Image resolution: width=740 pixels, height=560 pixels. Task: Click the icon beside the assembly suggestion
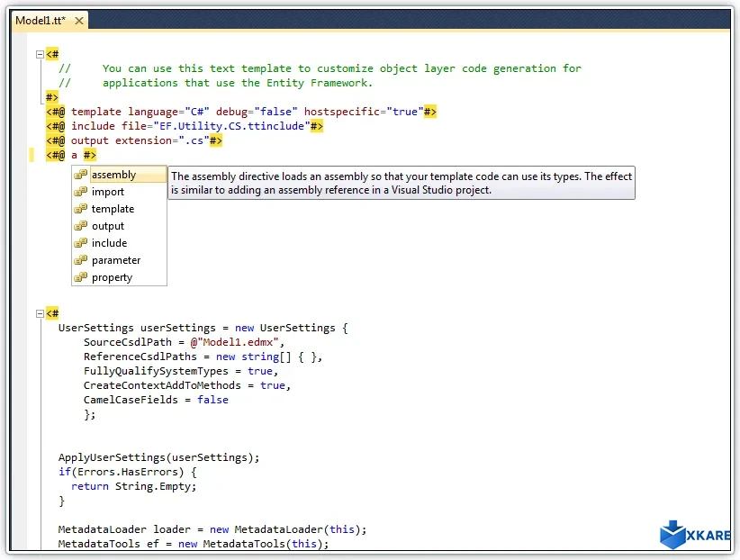(81, 175)
